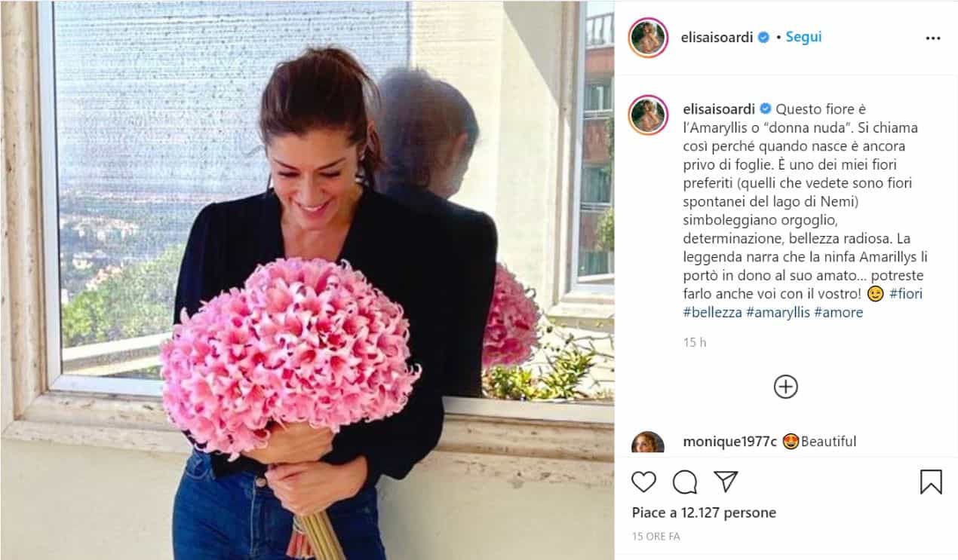The image size is (958, 560).
Task: Follow the account via Segui
Action: click(x=803, y=37)
